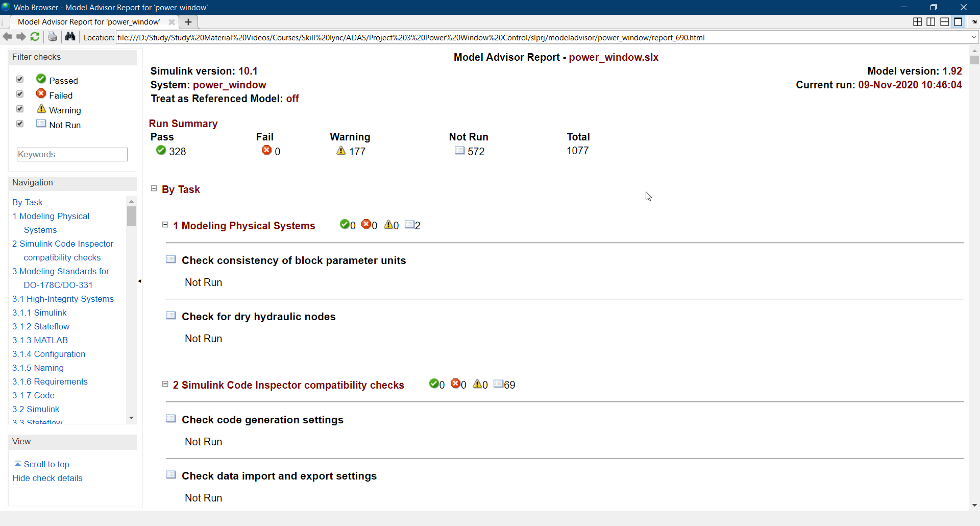Collapse the By Task section
Image resolution: width=980 pixels, height=526 pixels.
(154, 188)
